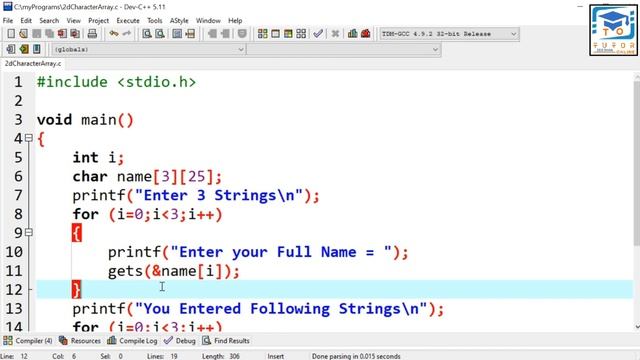The image size is (640, 360).
Task: Click on 'void main()' code line
Action: click(85, 120)
